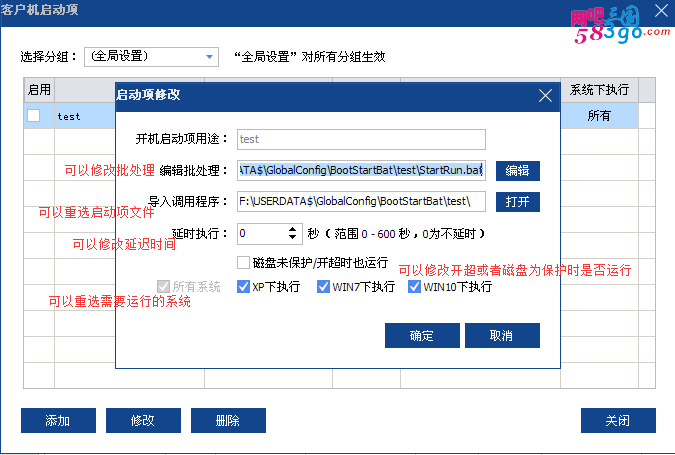Tick the 启用 checkbox for test row
This screenshot has width=675, height=455.
[x=34, y=115]
